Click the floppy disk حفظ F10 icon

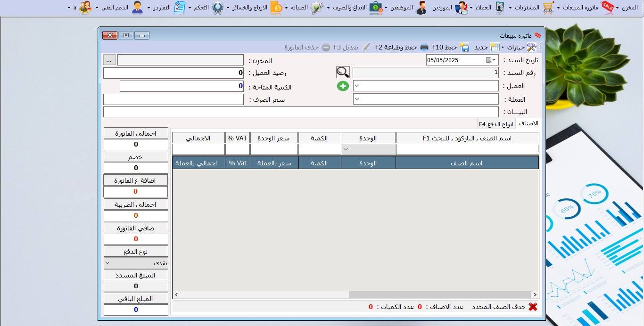click(465, 47)
